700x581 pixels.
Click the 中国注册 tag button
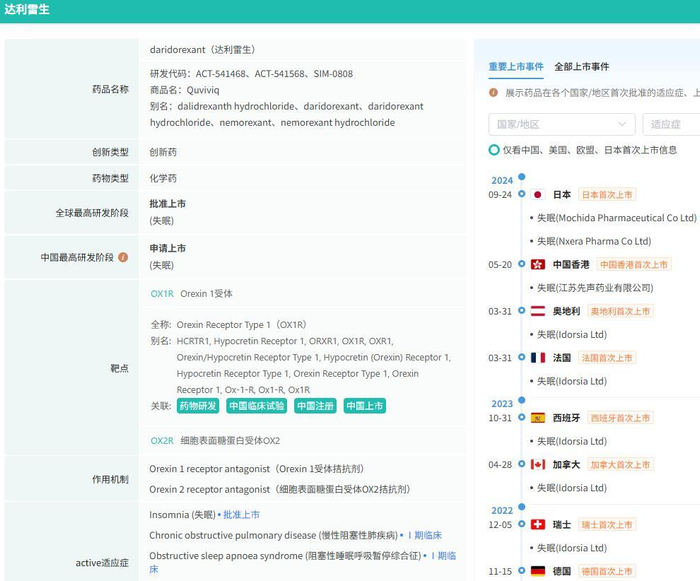315,406
